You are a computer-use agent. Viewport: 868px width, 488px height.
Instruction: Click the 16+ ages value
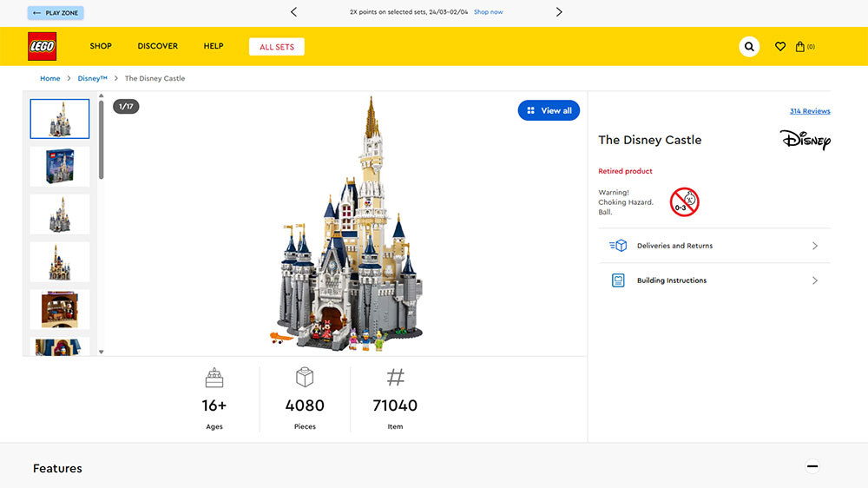tap(214, 406)
